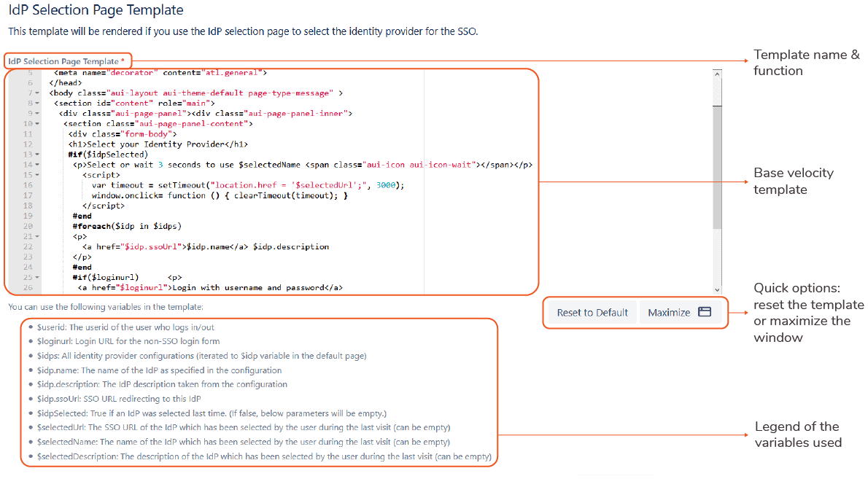Place cursor inside the velocity template editor

tap(292, 182)
